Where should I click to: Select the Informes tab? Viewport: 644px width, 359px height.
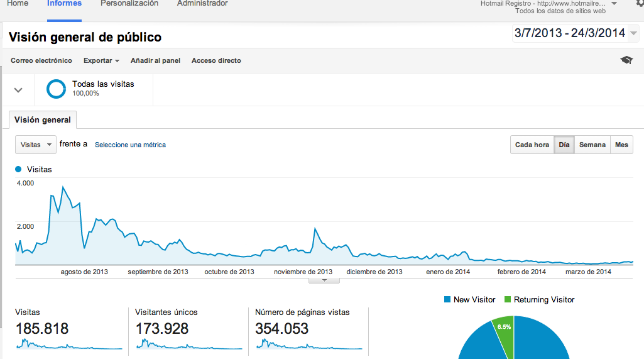[x=65, y=4]
